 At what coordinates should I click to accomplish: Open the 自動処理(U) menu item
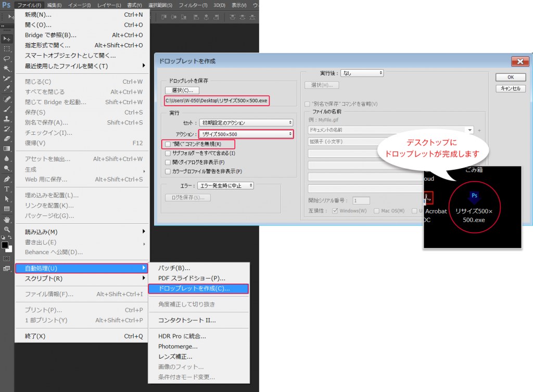(x=82, y=268)
